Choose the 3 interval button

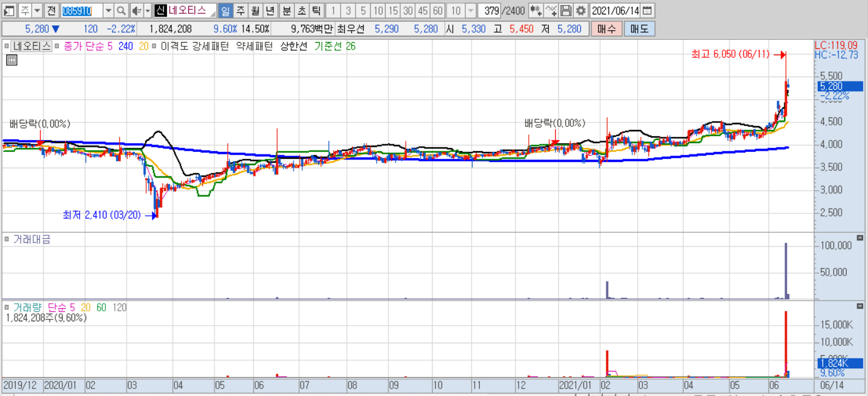[x=347, y=11]
